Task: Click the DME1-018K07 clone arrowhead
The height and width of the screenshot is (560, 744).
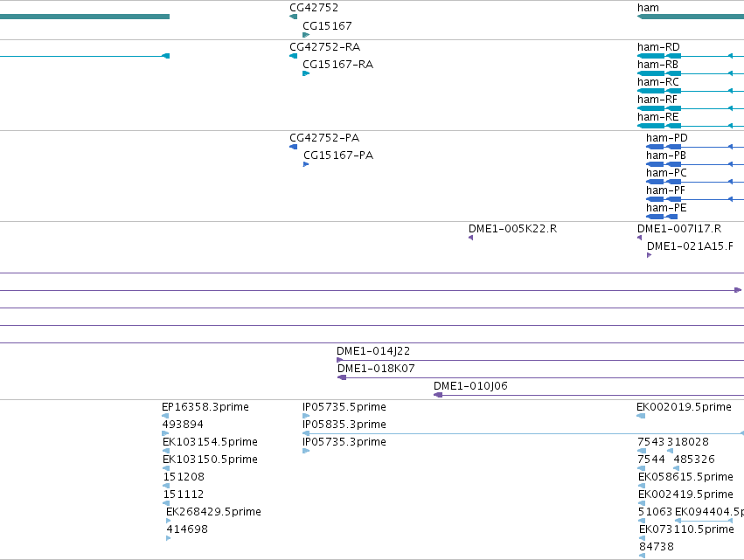Action: coord(342,377)
